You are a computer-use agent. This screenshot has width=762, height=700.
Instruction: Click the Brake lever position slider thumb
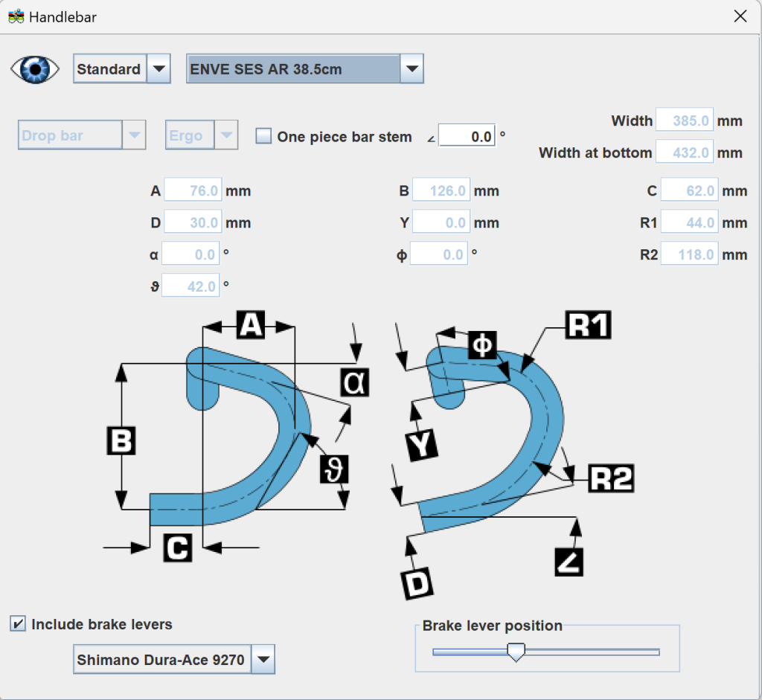pos(516,652)
